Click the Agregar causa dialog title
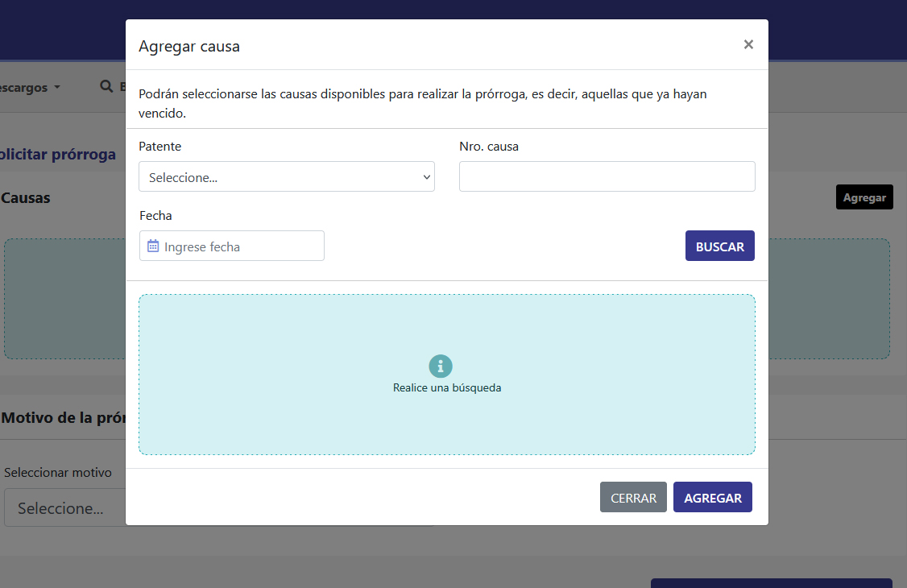Viewport: 907px width, 588px height. 189,46
